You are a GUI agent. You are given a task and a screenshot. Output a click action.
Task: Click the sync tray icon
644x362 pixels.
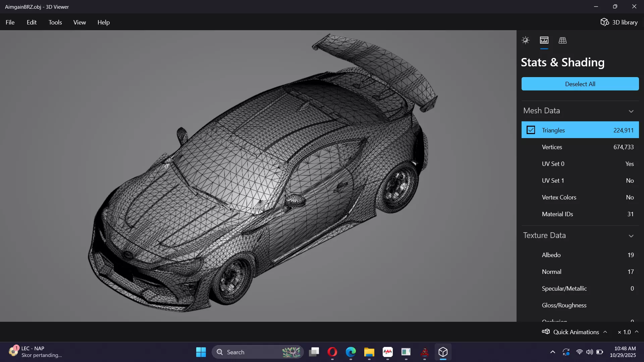[x=566, y=352]
